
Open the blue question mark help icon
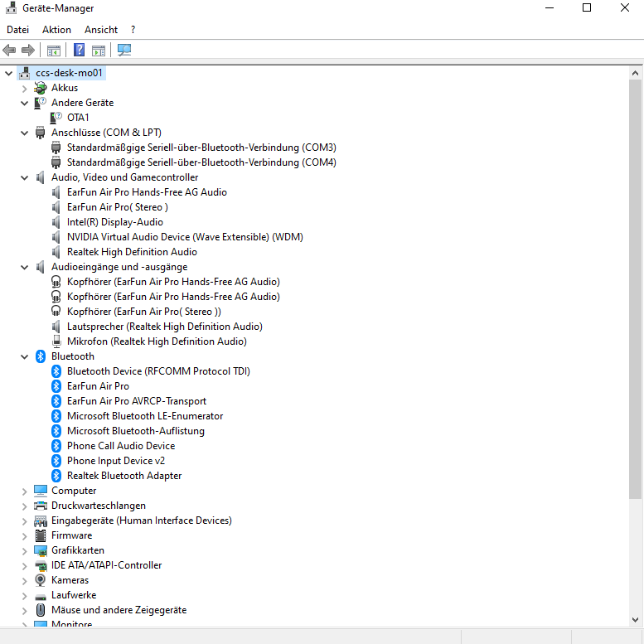point(79,50)
